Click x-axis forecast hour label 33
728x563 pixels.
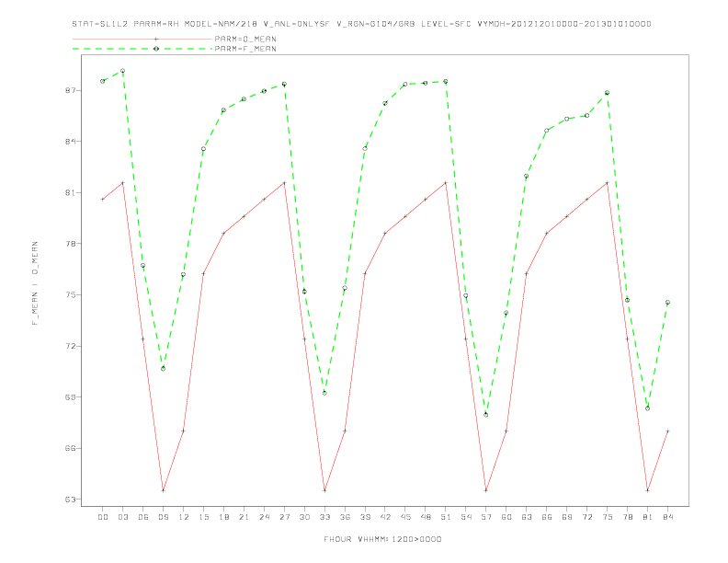pos(324,517)
